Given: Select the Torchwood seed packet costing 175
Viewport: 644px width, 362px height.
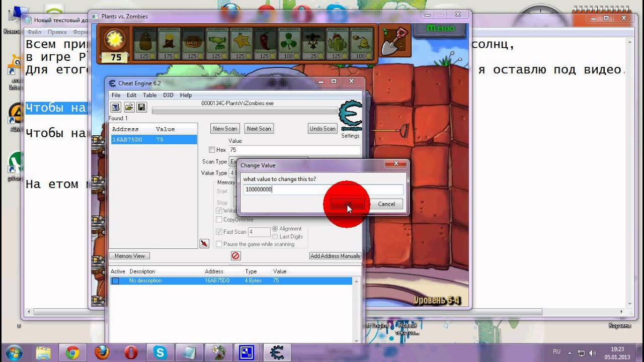Looking at the screenshot, I should 169,44.
